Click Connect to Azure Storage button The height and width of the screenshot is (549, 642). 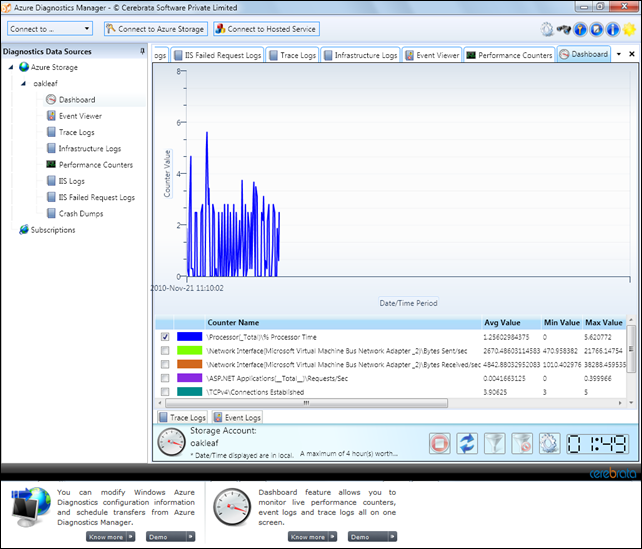(156, 29)
